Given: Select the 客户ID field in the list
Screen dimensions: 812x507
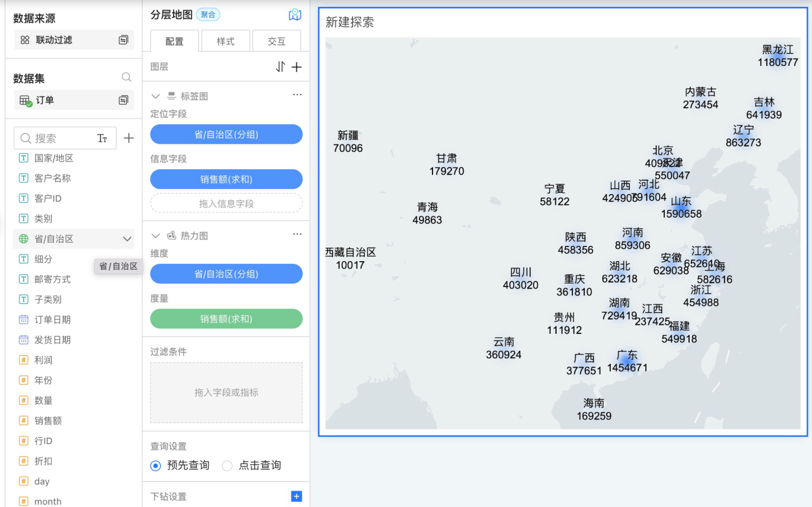Looking at the screenshot, I should pyautogui.click(x=48, y=199).
